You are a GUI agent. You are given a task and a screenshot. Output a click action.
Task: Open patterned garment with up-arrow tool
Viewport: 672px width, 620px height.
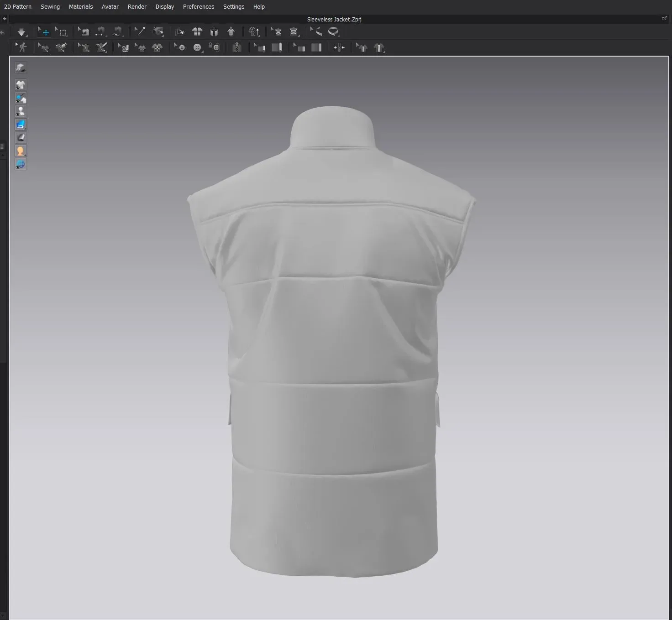pos(254,32)
